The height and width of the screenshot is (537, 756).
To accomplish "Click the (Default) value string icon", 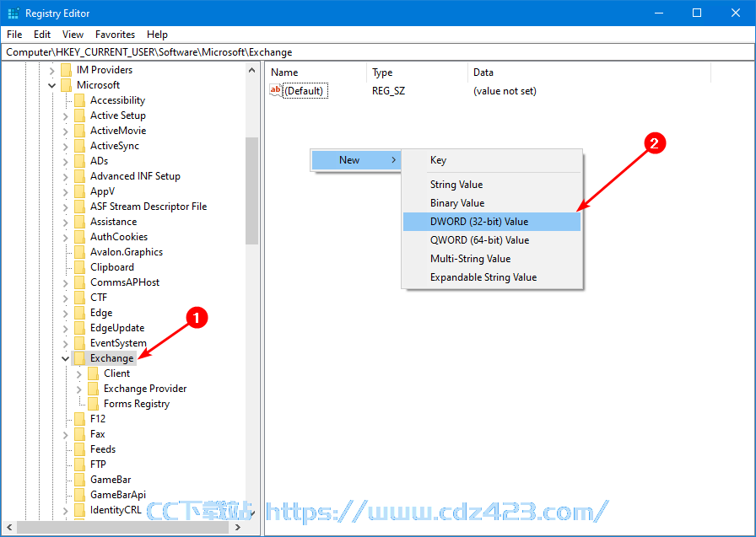I will click(276, 90).
